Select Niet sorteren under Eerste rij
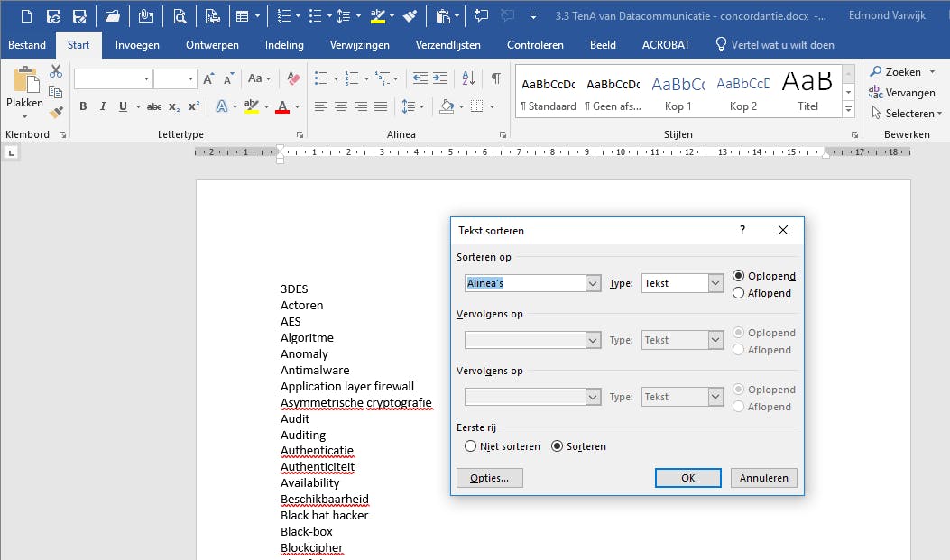 pyautogui.click(x=470, y=446)
